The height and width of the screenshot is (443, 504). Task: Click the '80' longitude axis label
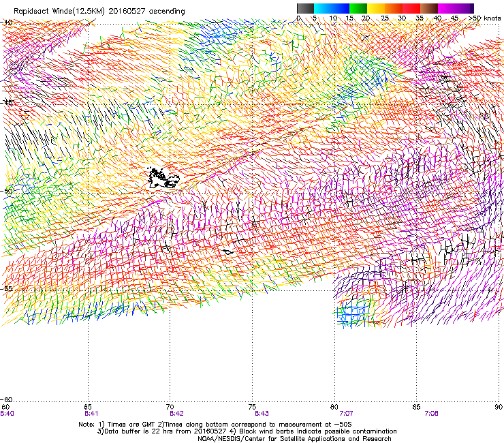click(334, 407)
